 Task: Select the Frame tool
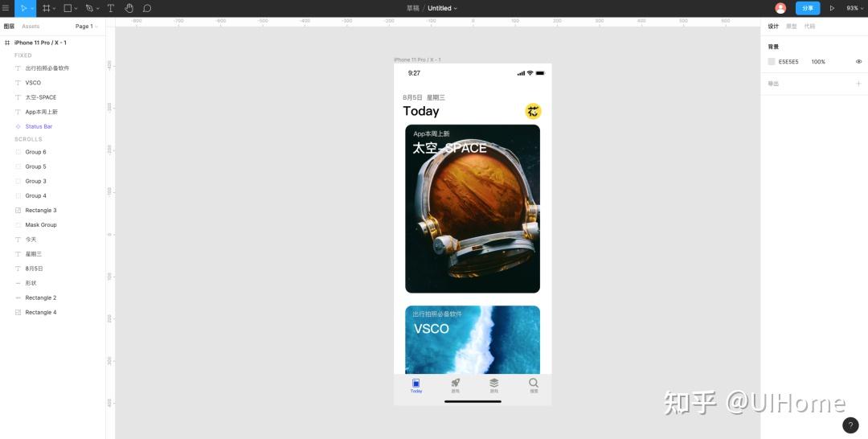tap(47, 8)
